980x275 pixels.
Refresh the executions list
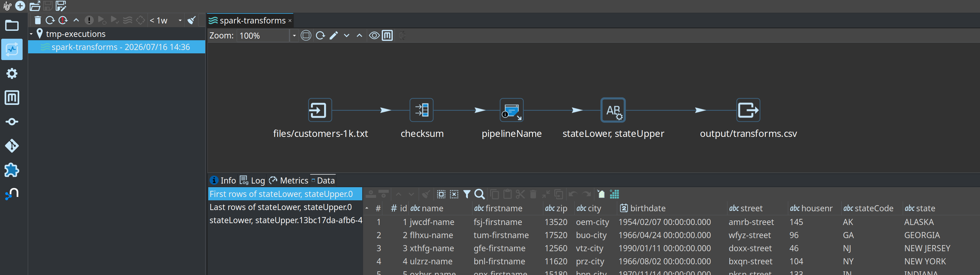[50, 20]
